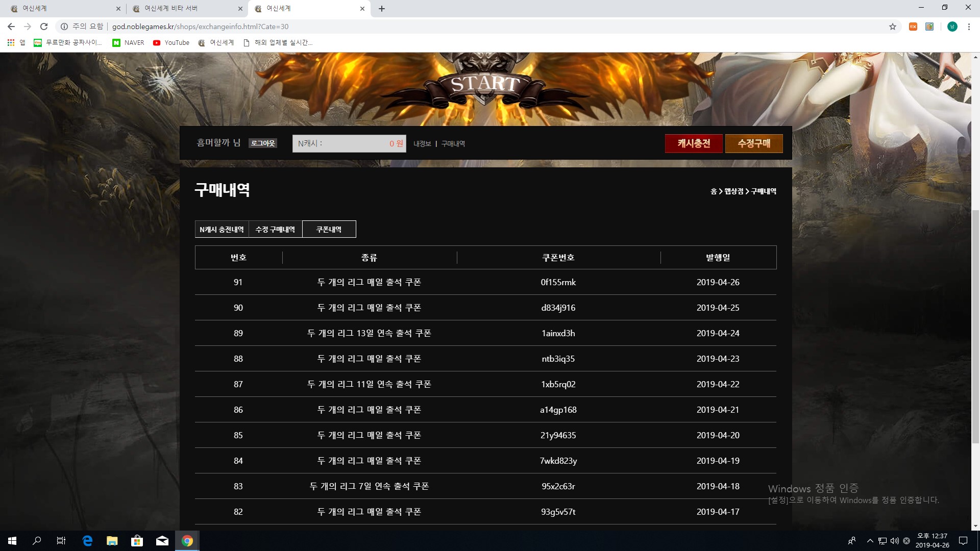This screenshot has width=980, height=551.
Task: Click the 쿠폰번호 column header
Action: (558, 258)
